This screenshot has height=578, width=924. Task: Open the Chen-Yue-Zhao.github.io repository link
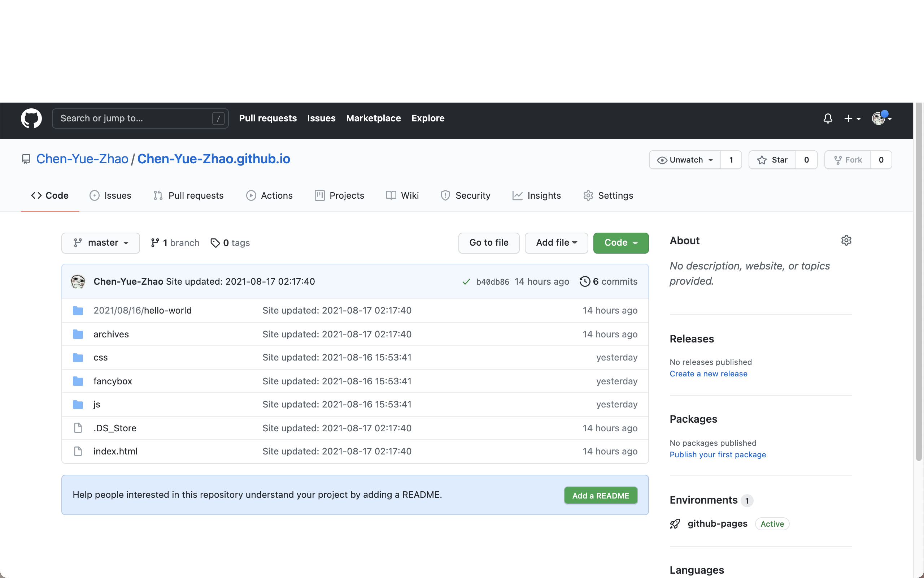213,159
